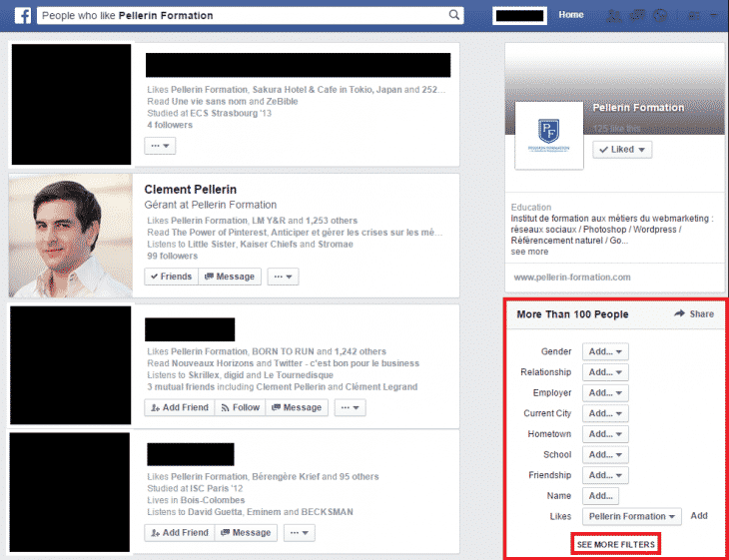Screen dimensions: 729x560
Task: Toggle Friends status for Clement Pellerin
Action: tap(170, 277)
